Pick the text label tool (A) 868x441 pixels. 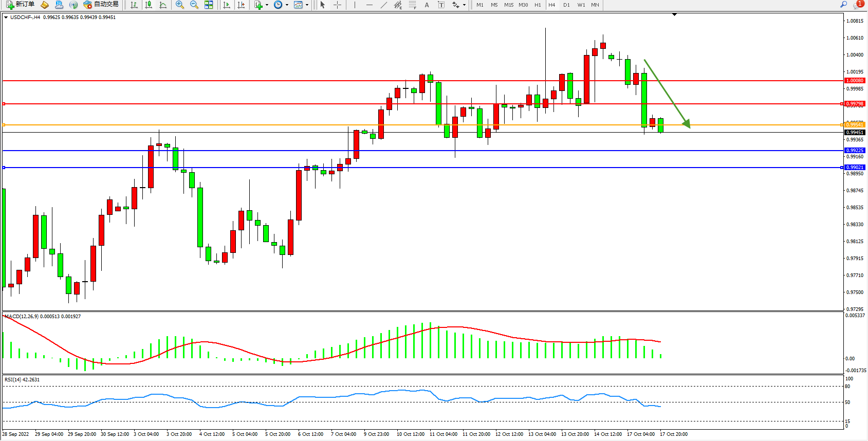coord(427,5)
